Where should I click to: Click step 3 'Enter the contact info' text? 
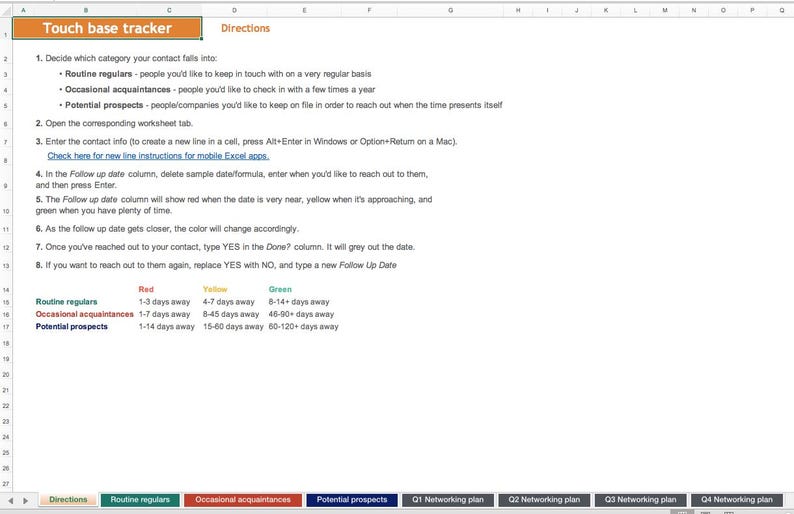(247, 142)
